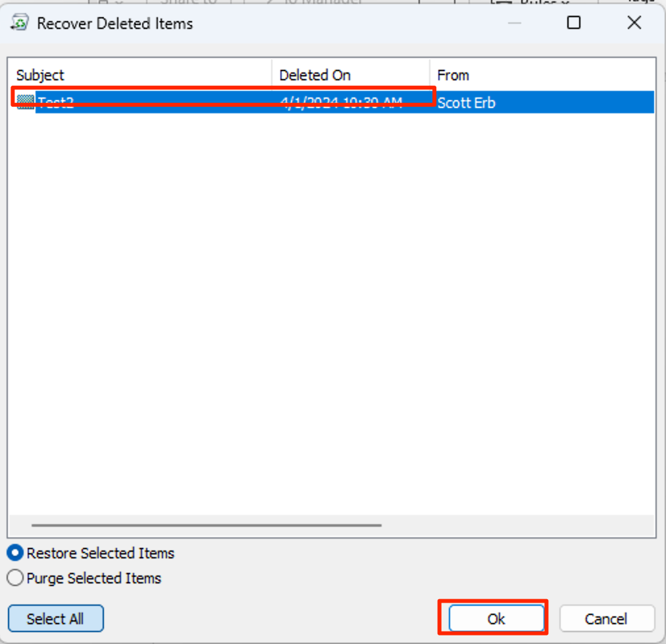Click the mail icon beside Test2
666x644 pixels.
click(25, 101)
